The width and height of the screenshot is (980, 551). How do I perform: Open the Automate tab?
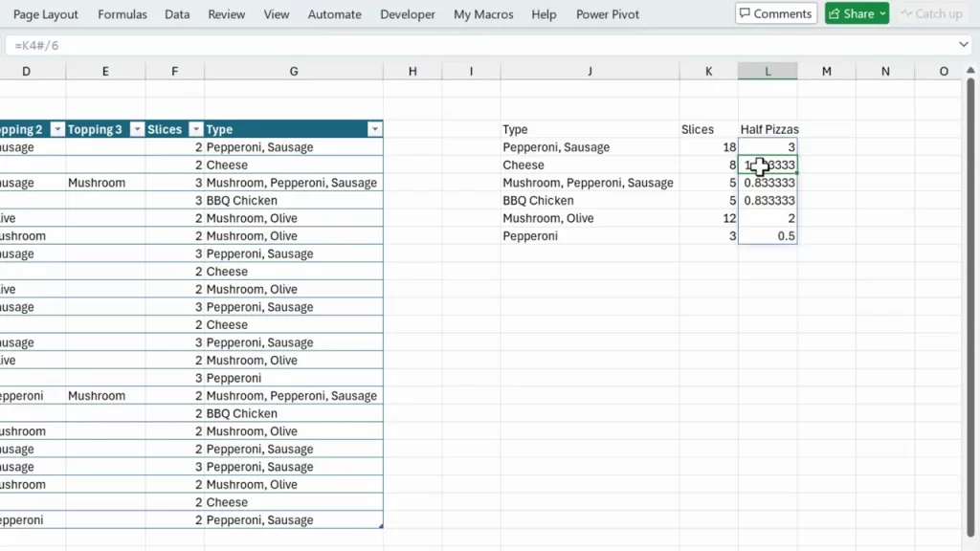pos(334,13)
